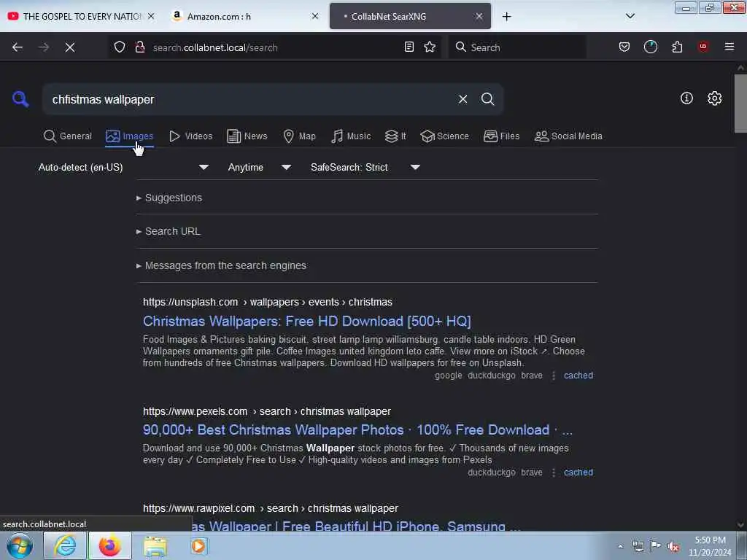Open Firefox application menu

(729, 47)
